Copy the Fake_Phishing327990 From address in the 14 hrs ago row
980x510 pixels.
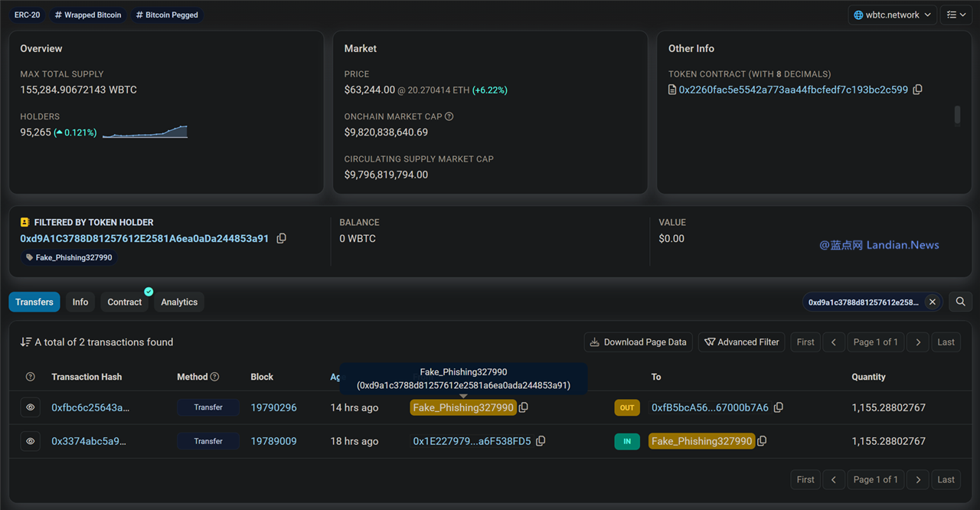tap(524, 407)
